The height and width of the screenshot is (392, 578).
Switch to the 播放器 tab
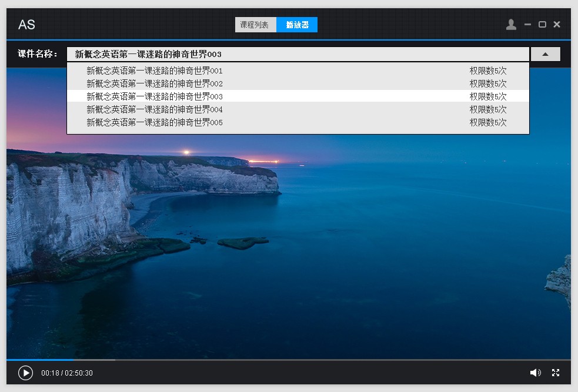(x=297, y=25)
